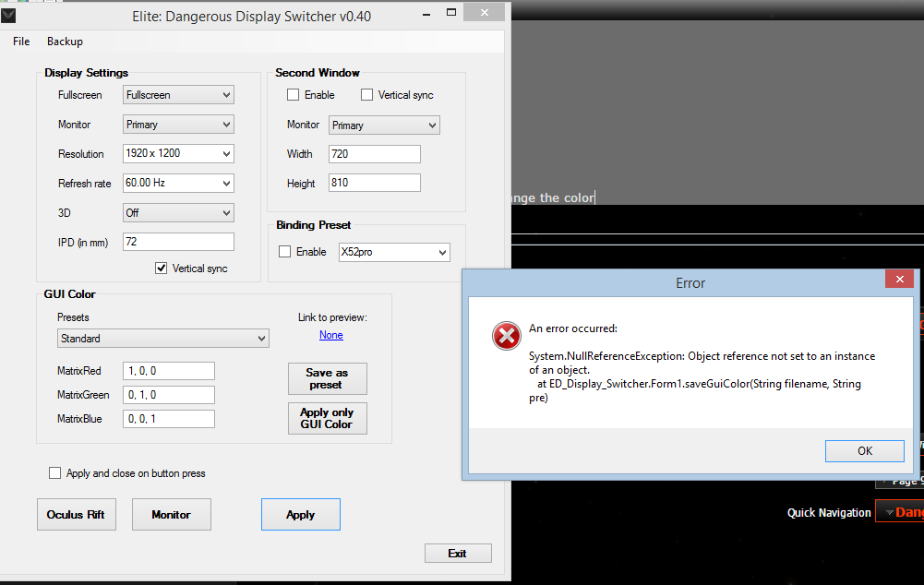Click the None preview link

(331, 335)
